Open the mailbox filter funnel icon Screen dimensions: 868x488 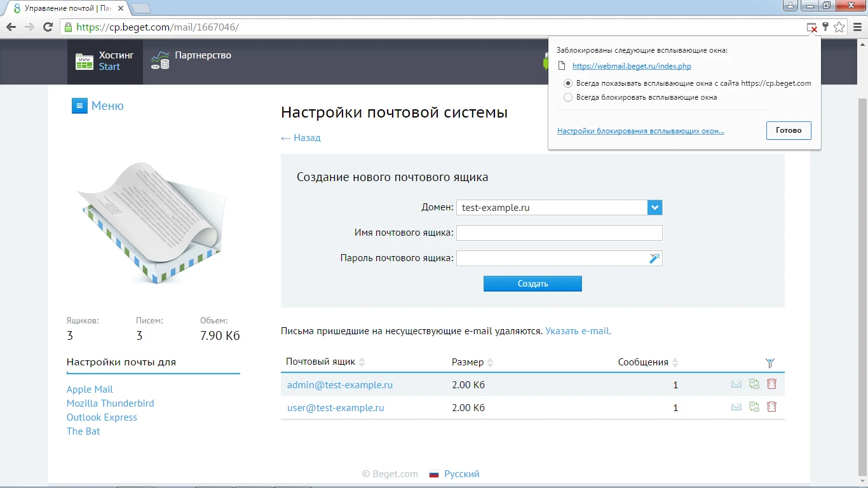[770, 362]
